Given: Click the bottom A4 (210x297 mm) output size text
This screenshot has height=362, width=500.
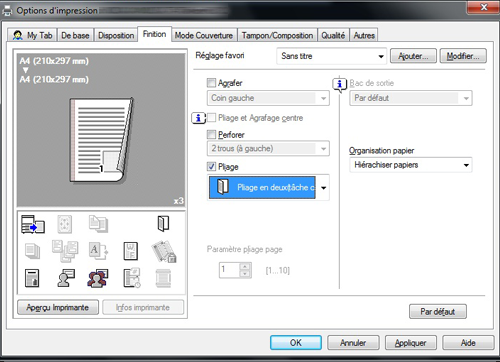Looking at the screenshot, I should 54,79.
